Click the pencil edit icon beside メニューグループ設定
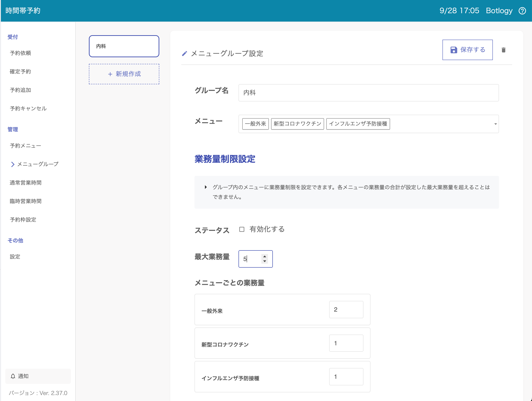This screenshot has width=532, height=401. click(184, 53)
